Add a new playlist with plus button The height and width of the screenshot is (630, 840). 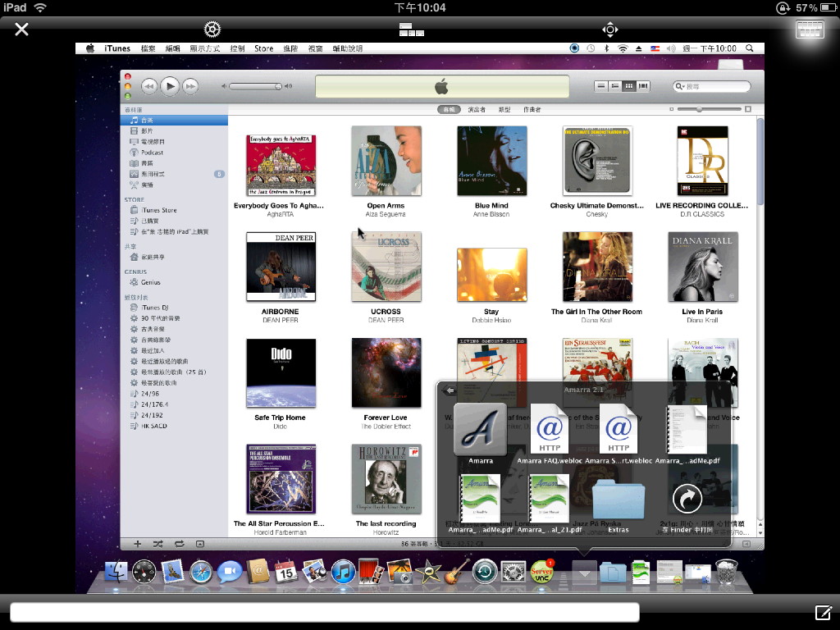(137, 544)
